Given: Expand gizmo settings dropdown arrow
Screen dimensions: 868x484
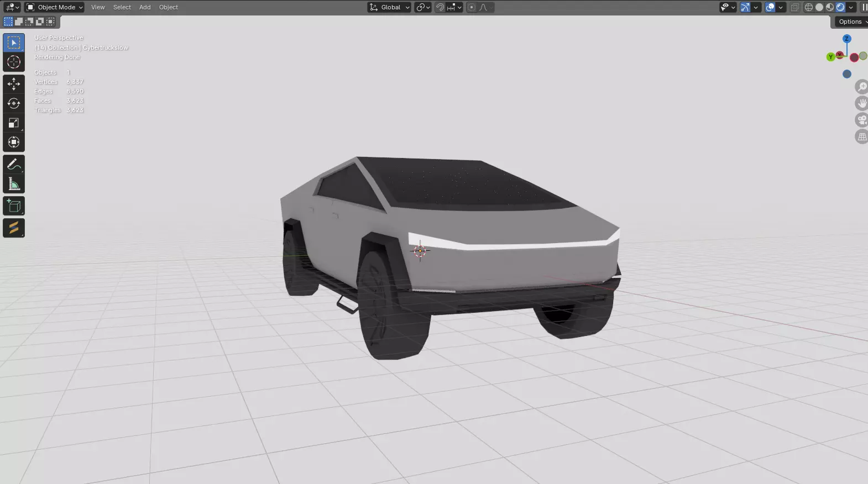Looking at the screenshot, I should pos(756,7).
